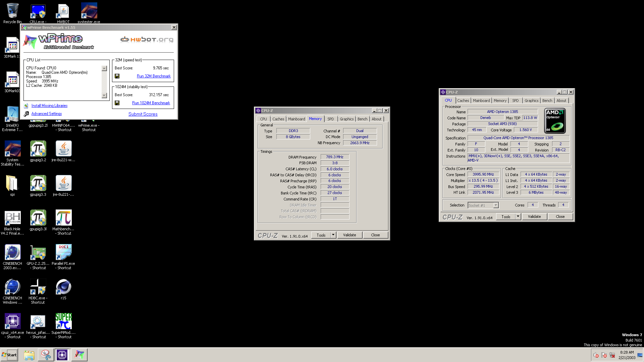Click the DRAM Frequency value 789.3 MHz
Screen dimensions: 644x362
coord(335,157)
